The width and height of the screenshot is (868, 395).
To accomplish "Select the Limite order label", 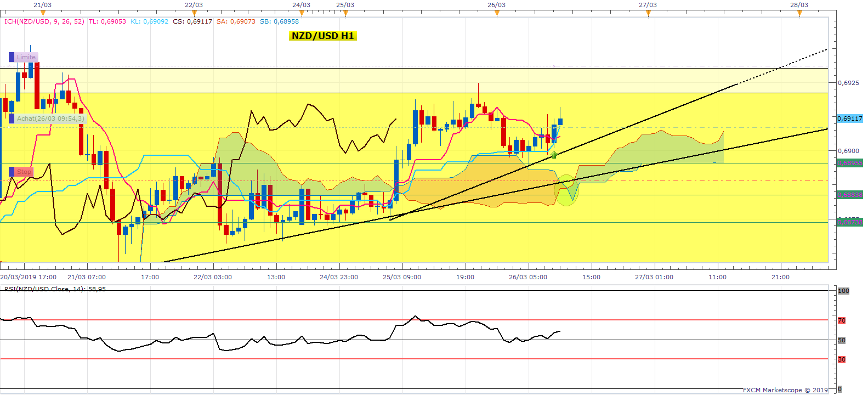I will coord(26,57).
